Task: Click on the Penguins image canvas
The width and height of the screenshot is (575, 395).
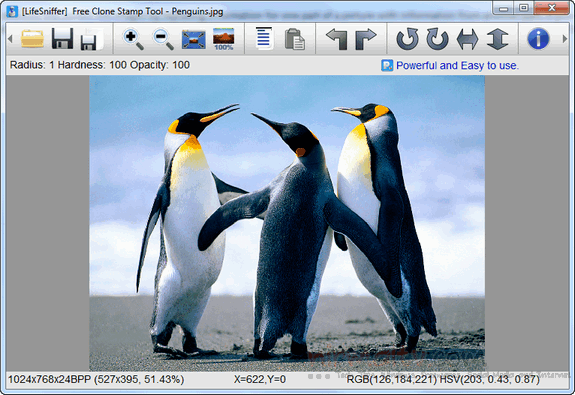Action: 287,223
